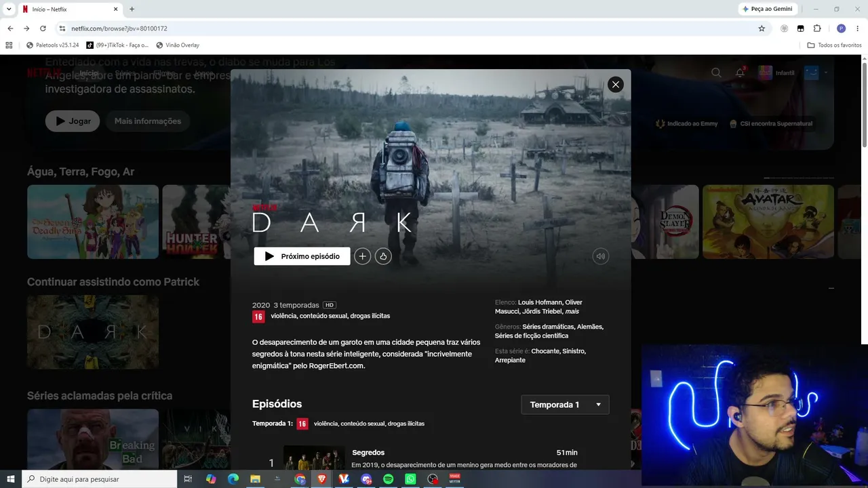Reload the Netflix page
This screenshot has height=488, width=868.
click(x=43, y=28)
